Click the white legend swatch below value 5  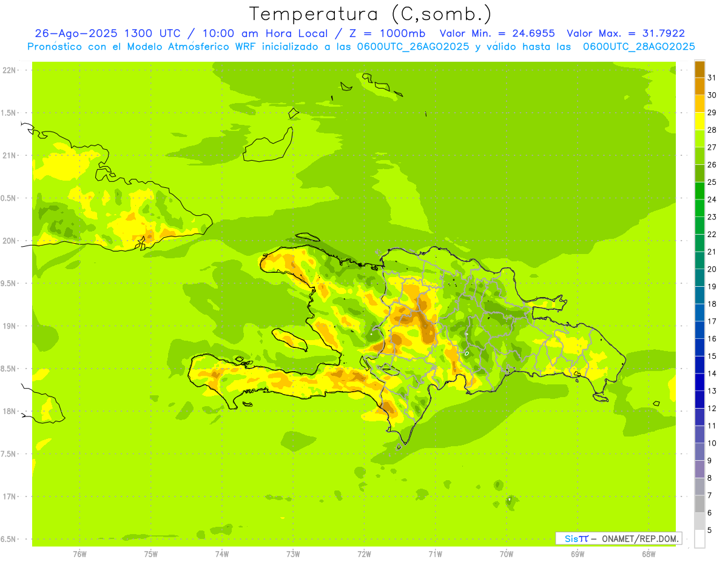699,539
